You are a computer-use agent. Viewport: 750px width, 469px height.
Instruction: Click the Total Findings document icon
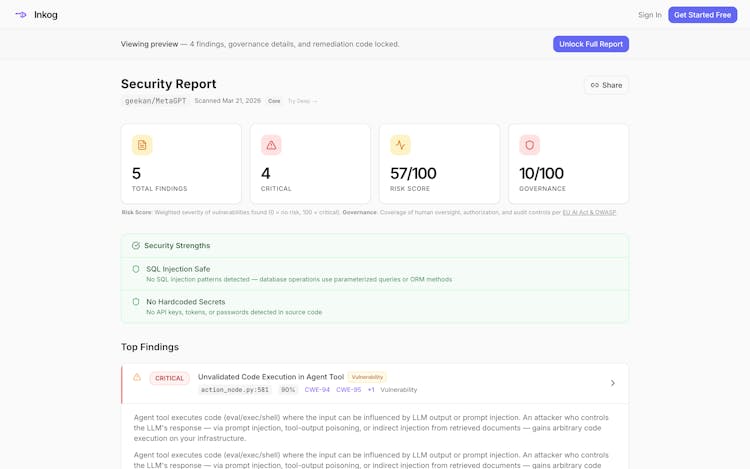point(142,145)
